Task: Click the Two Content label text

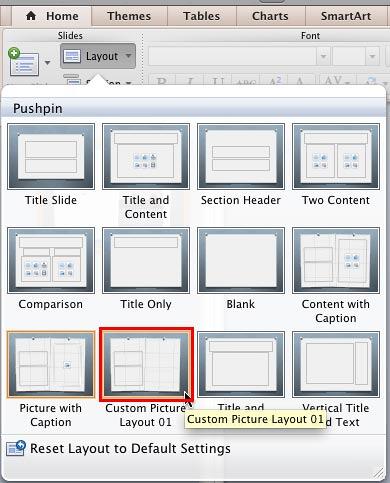Action: pos(336,200)
